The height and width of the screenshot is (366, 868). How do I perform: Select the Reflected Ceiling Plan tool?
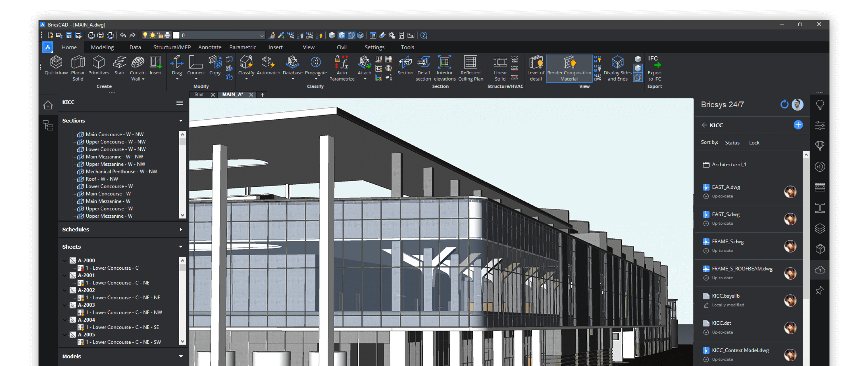(470, 67)
